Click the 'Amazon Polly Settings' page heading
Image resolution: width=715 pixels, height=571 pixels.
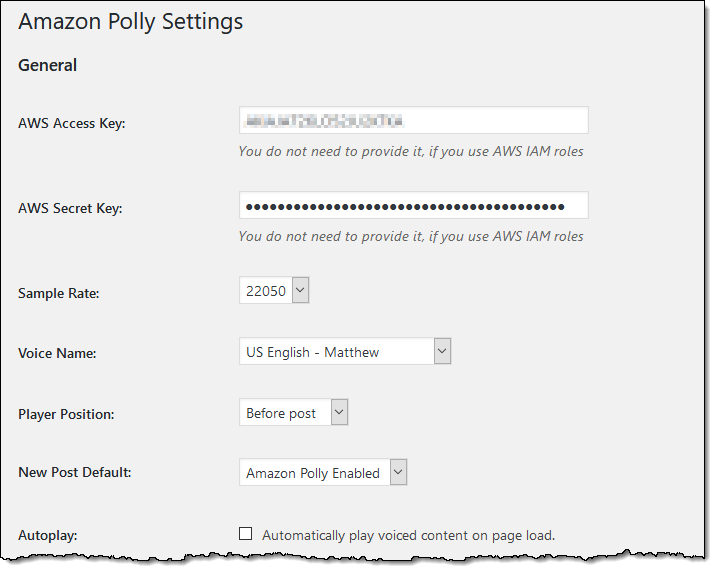130,21
